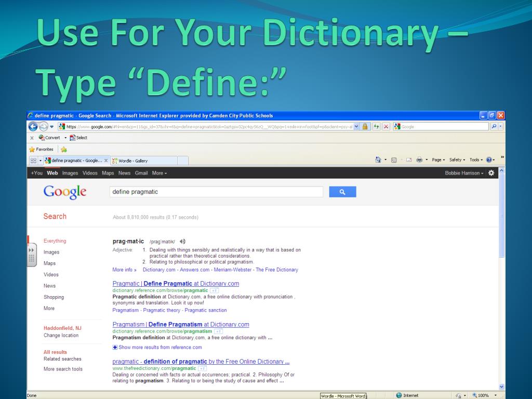Open a new blank tab
532x399 pixels.
(183, 161)
